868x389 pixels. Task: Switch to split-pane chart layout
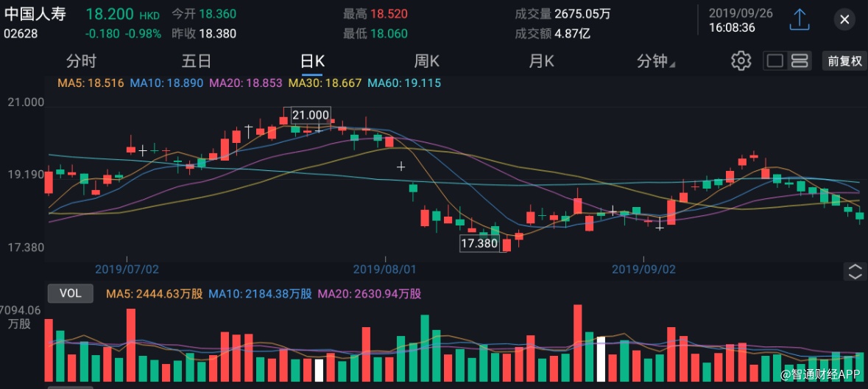[800, 61]
